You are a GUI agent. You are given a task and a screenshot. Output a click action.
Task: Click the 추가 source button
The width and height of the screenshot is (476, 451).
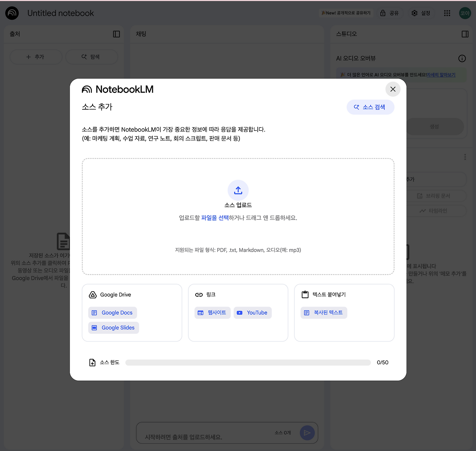pos(36,57)
